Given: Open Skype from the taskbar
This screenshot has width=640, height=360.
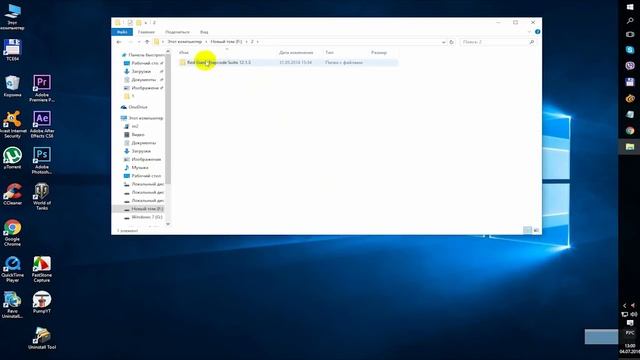Looking at the screenshot, I should point(630,50).
